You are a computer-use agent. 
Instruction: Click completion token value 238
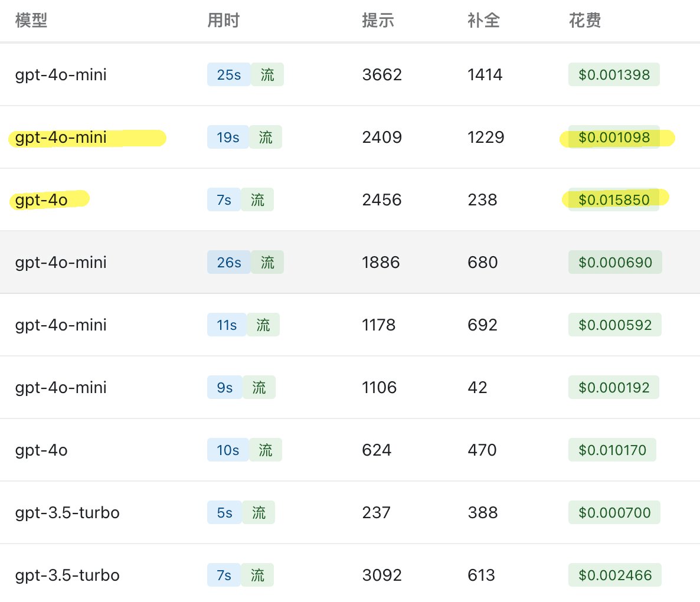tap(483, 199)
